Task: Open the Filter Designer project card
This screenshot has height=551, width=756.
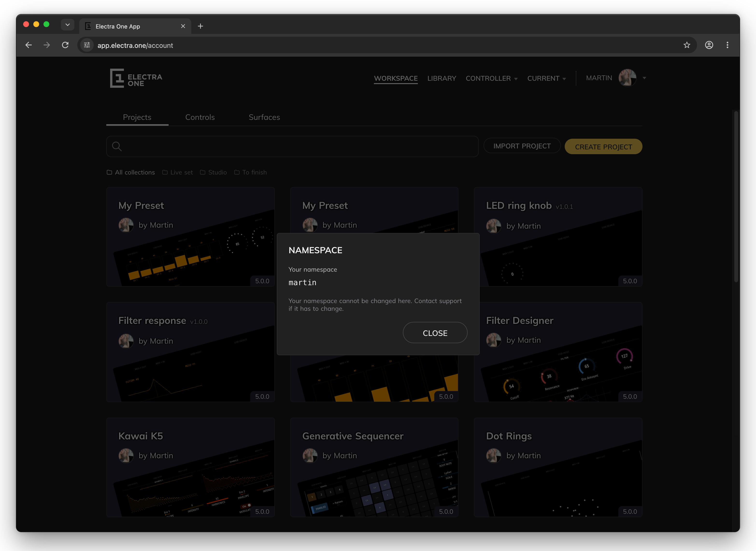Action: point(558,352)
